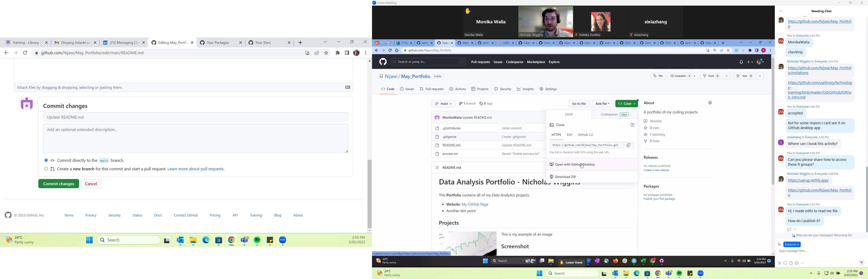Bookmark the README edit page with star
This screenshot has height=279, width=868.
click(326, 53)
